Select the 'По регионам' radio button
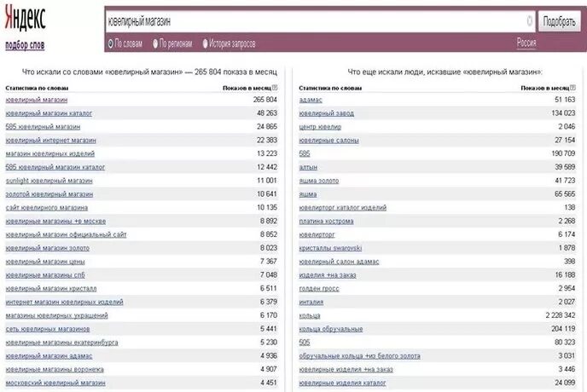Image resolution: width=587 pixels, height=392 pixels. pyautogui.click(x=156, y=43)
